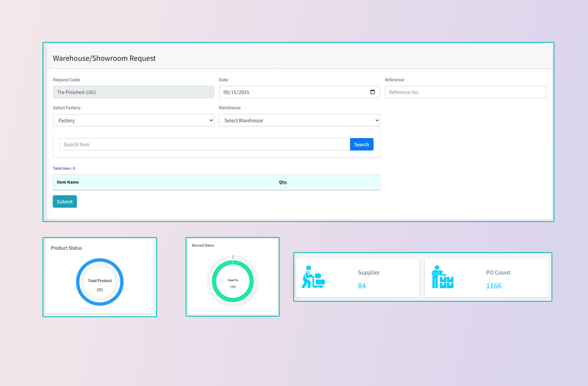Click the Qty. column header

tap(283, 182)
